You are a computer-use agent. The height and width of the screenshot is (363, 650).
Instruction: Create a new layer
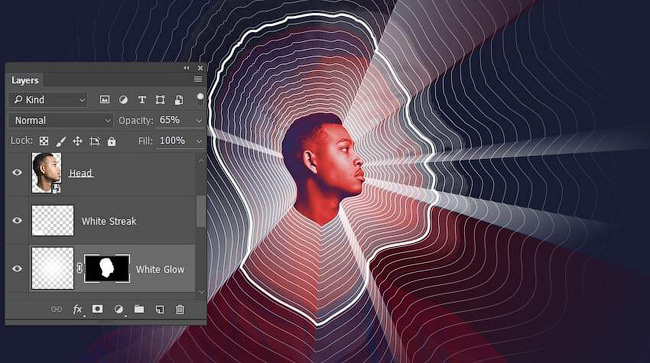(160, 310)
